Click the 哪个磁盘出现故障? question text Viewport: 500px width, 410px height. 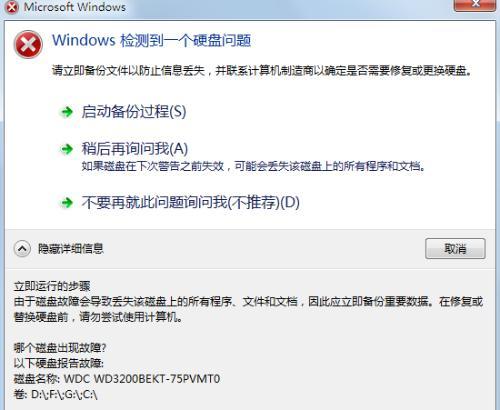point(60,348)
